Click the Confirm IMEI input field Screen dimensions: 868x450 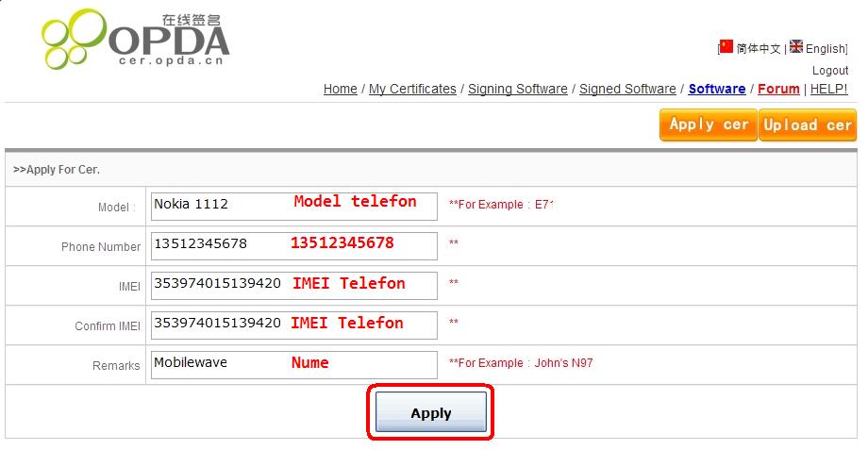[294, 325]
